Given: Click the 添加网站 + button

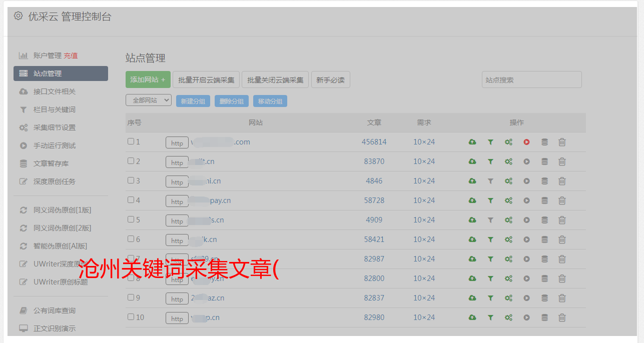Looking at the screenshot, I should click(148, 79).
